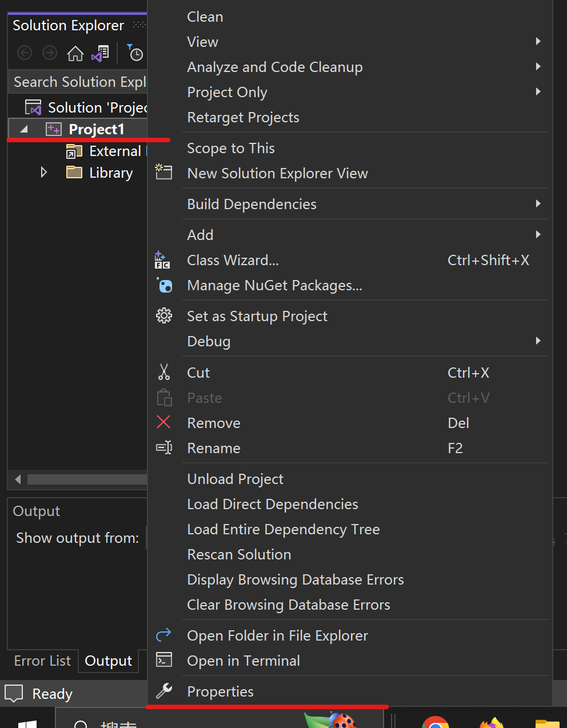This screenshot has height=728, width=567.
Task: Expand the Library folder
Action: click(44, 172)
